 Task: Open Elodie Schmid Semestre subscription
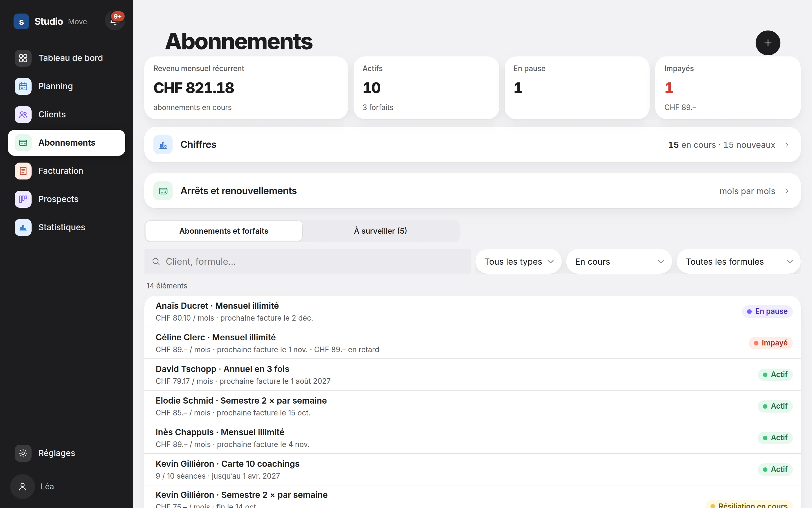[473, 406]
